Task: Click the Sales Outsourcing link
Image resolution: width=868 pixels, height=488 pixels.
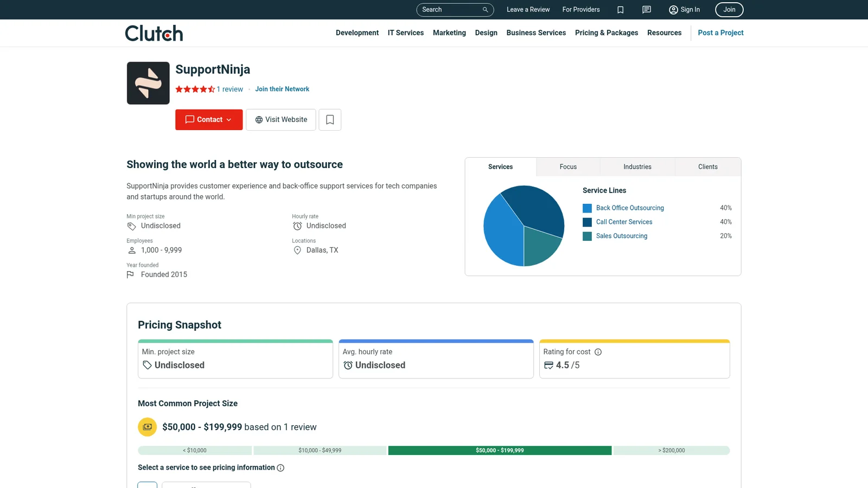Action: click(x=622, y=236)
